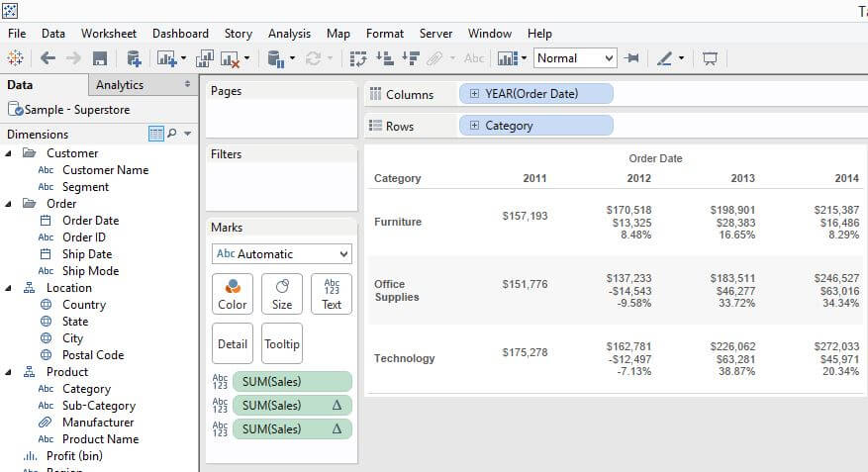Click the 2013 column header
The width and height of the screenshot is (868, 472).
click(742, 178)
